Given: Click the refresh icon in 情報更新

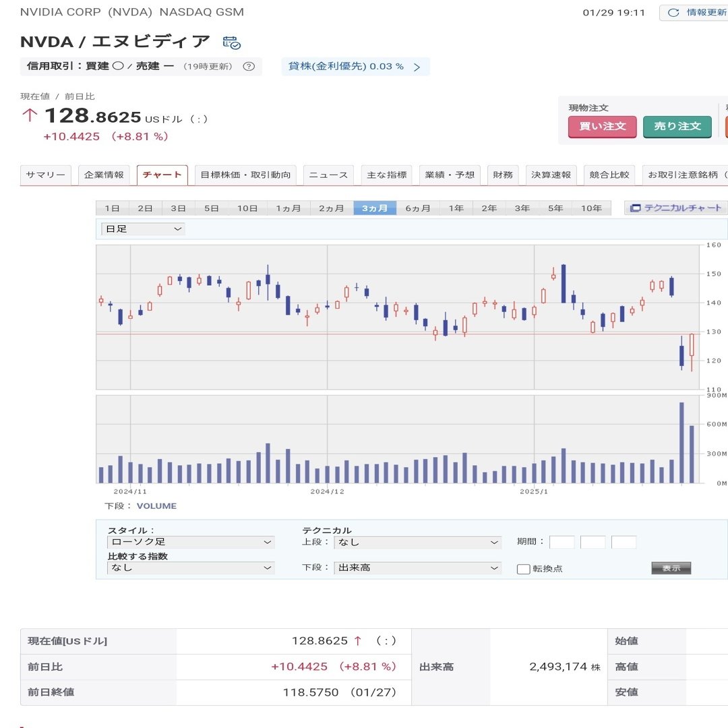Looking at the screenshot, I should point(673,13).
